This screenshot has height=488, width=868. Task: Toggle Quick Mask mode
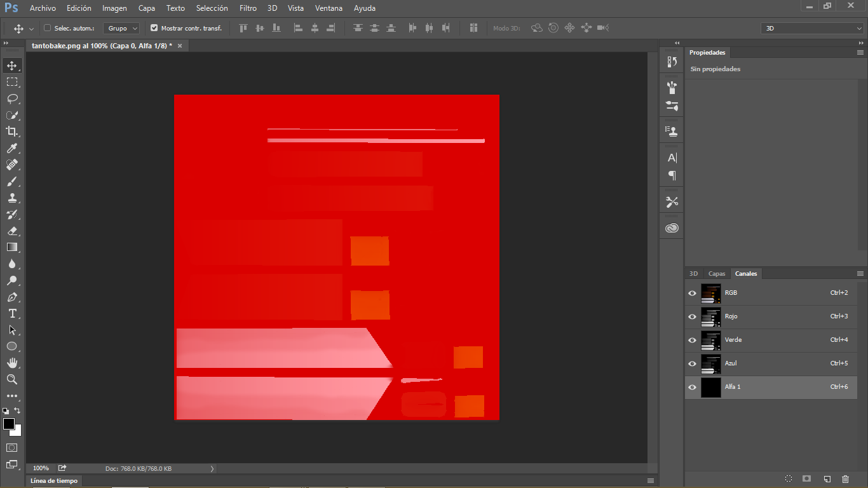coord(12,448)
